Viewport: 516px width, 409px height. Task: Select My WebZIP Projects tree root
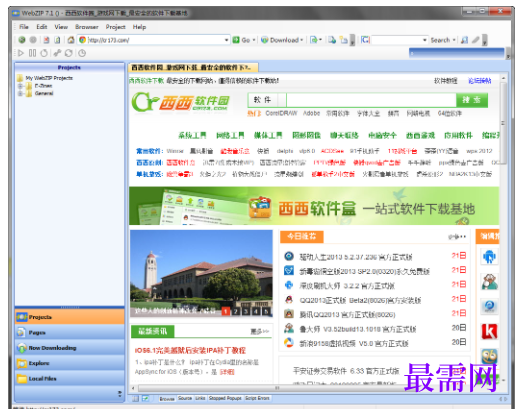49,78
